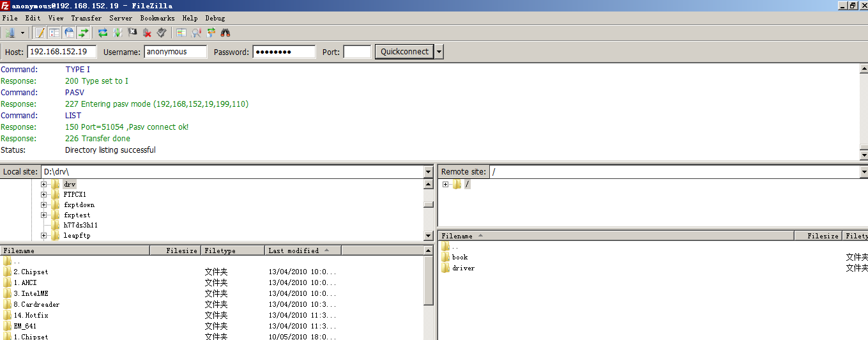Open the Debug menu

(x=215, y=19)
